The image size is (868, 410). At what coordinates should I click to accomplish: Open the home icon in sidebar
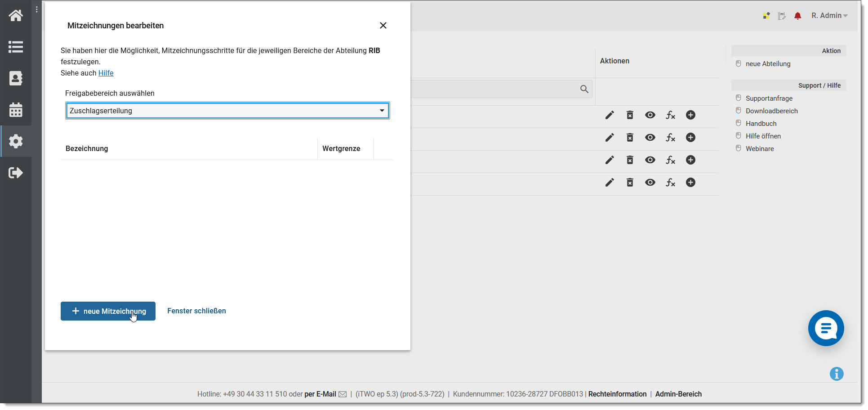(x=16, y=16)
